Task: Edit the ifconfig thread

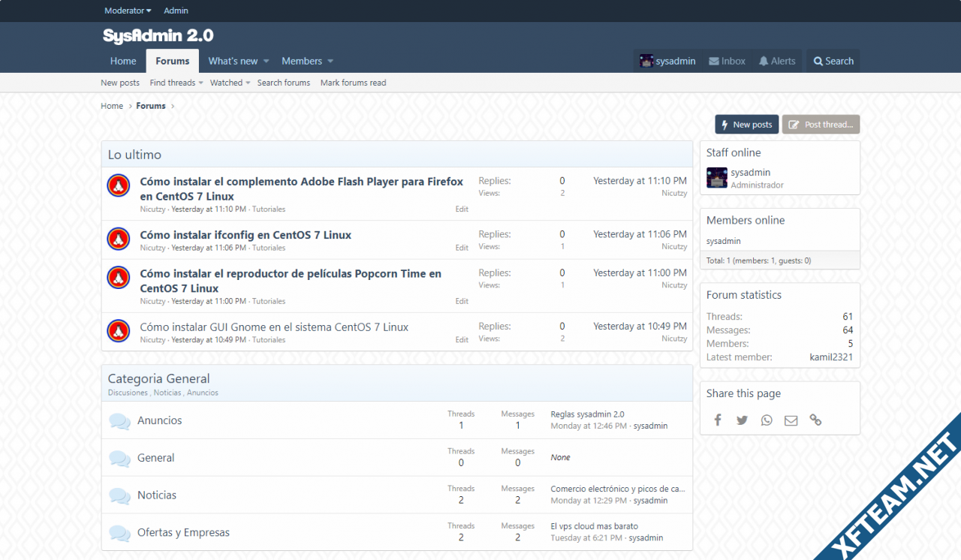Action: (462, 248)
